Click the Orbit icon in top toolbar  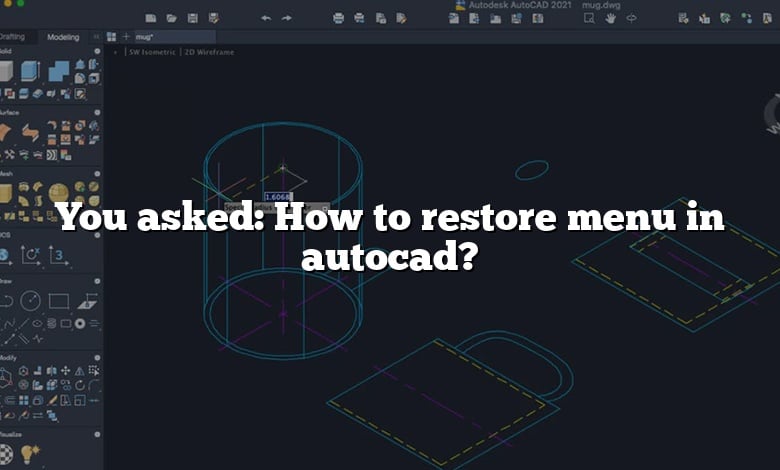click(x=631, y=18)
